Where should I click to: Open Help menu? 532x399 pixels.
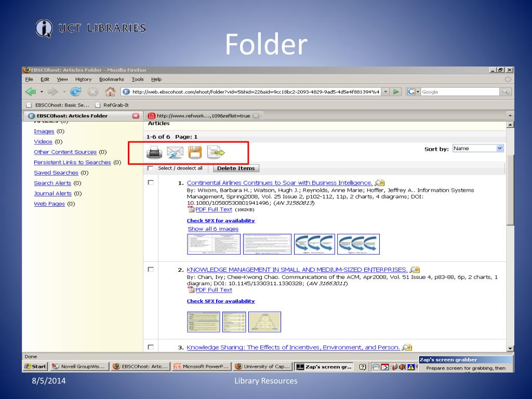point(156,79)
